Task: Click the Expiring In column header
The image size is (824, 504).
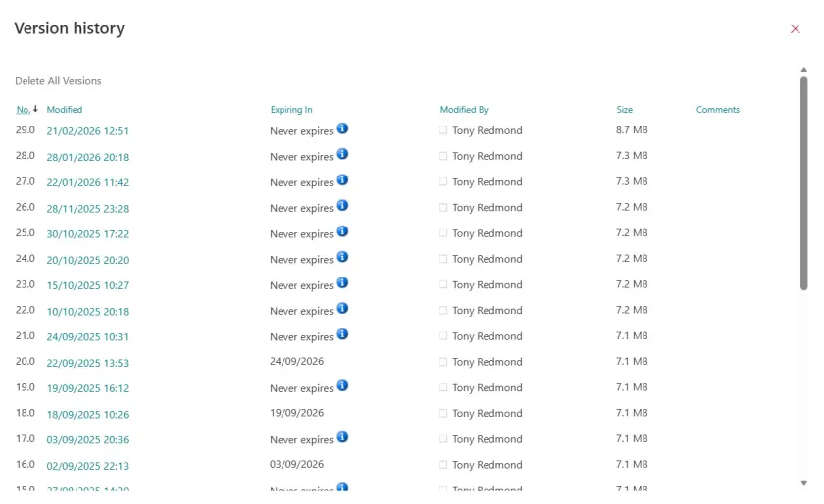Action: pyautogui.click(x=291, y=110)
